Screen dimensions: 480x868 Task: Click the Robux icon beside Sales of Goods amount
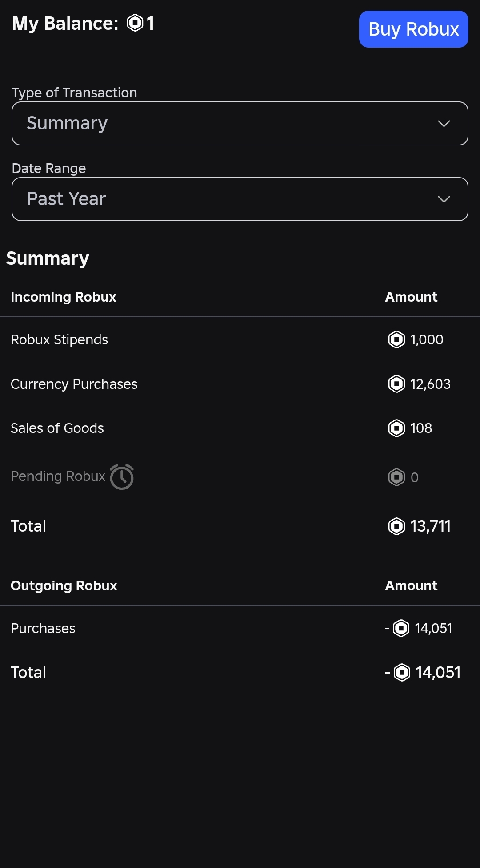click(396, 428)
